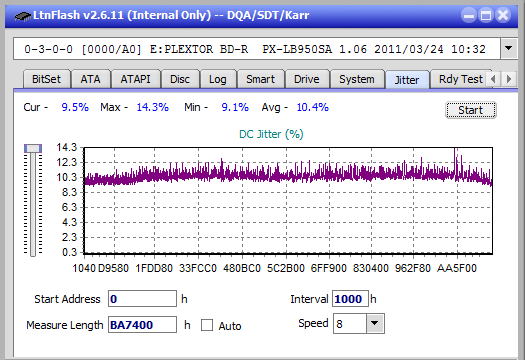Open the drive selection dropdown arrow
This screenshot has height=360, width=525.
coord(509,49)
